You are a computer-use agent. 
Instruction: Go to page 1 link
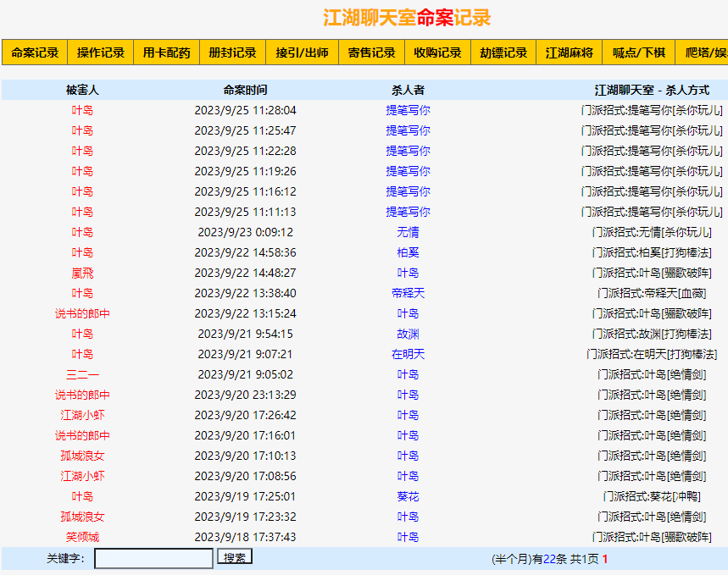(605, 559)
